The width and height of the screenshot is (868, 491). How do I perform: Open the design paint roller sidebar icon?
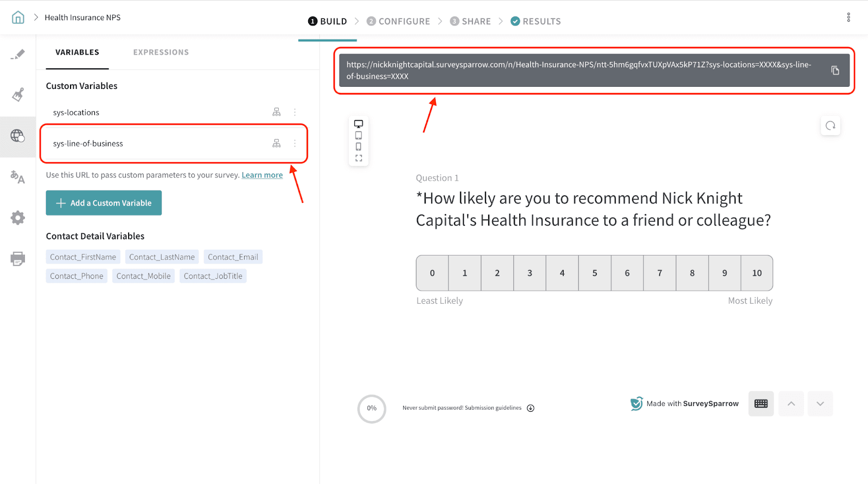tap(18, 95)
